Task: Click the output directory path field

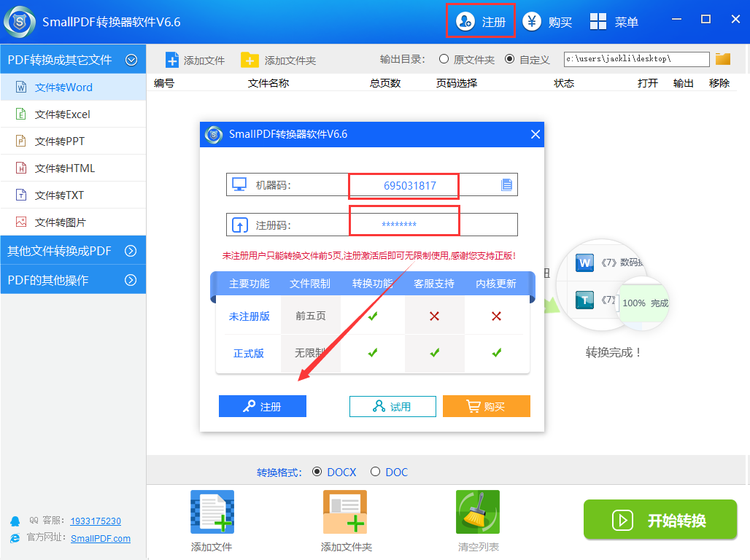Action: [x=636, y=59]
